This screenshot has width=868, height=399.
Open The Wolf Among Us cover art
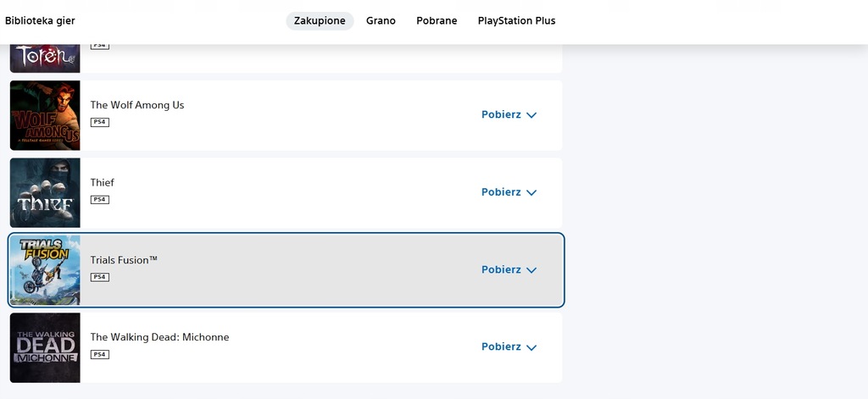45,115
